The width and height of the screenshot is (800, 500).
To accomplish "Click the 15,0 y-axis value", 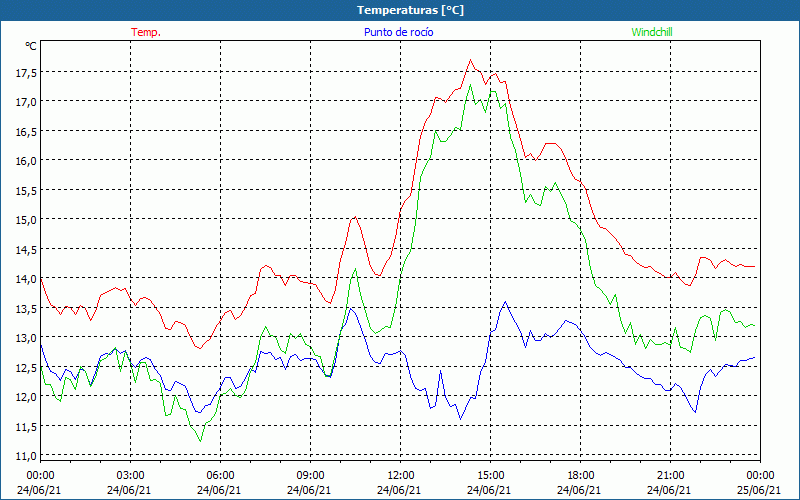I will 26,220.
